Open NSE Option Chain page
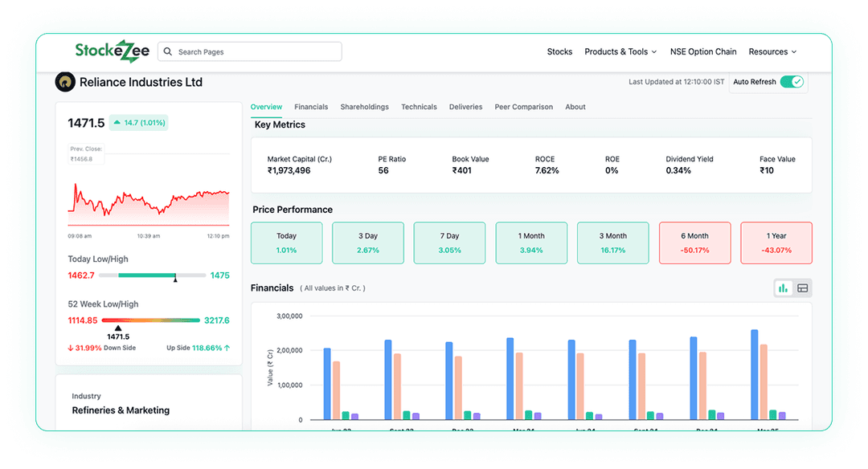Image resolution: width=868 pixels, height=469 pixels. click(703, 51)
